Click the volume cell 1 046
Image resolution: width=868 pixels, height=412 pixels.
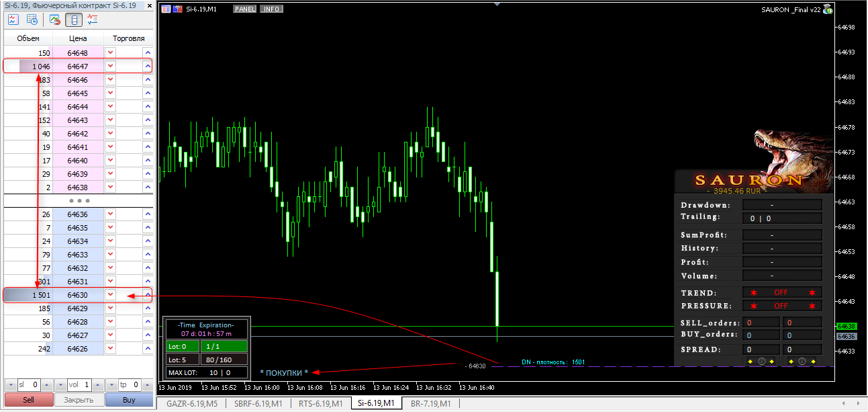coord(28,66)
